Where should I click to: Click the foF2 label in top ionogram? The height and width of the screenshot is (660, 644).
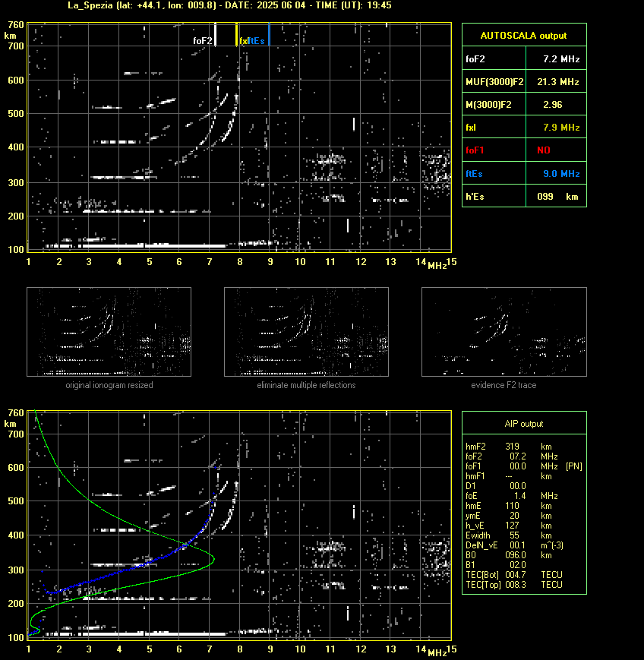[203, 41]
